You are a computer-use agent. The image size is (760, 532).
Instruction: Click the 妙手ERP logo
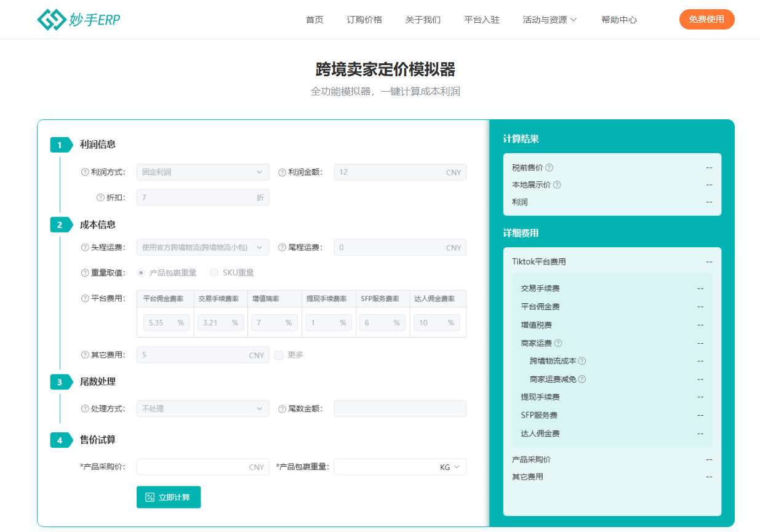pyautogui.click(x=78, y=20)
